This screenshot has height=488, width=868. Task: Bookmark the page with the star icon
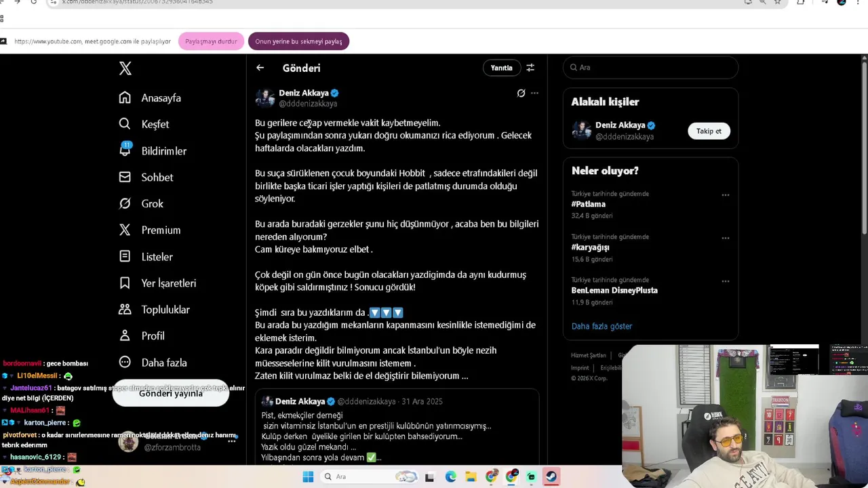(x=777, y=2)
